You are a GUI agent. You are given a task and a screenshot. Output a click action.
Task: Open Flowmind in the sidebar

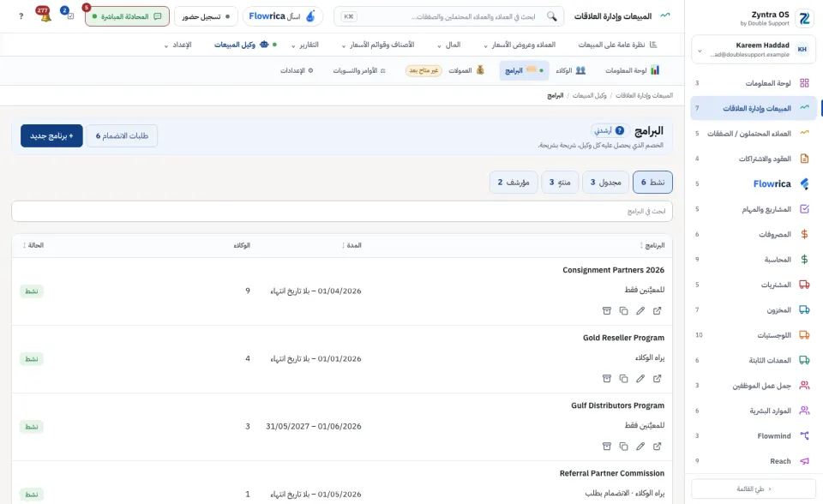click(x=754, y=435)
